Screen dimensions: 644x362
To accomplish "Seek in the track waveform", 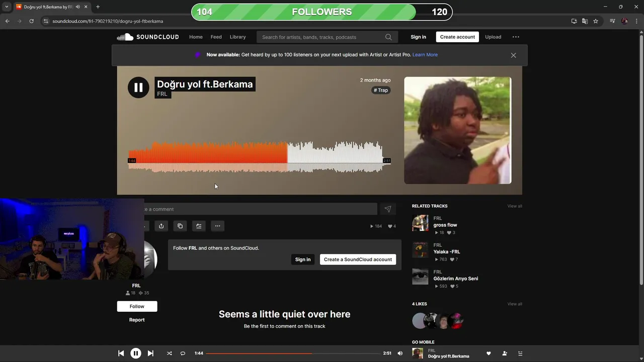I will coord(259,157).
